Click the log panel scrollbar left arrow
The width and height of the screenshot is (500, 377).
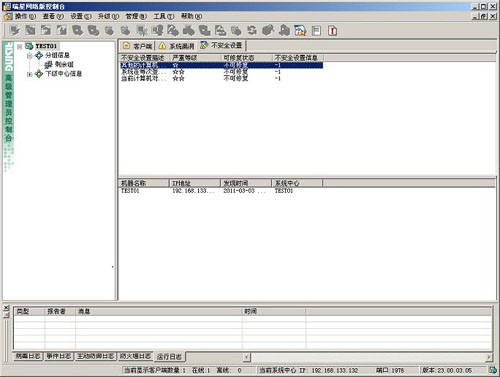point(246,357)
